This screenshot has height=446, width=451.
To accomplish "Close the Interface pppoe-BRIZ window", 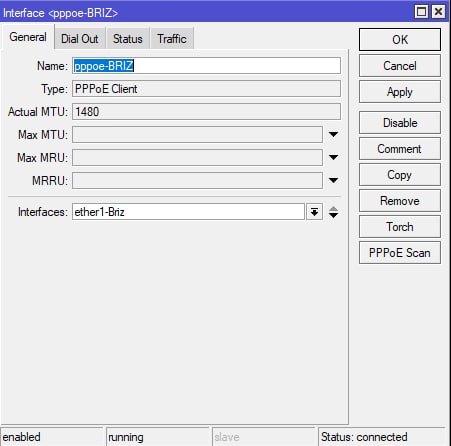I will pyautogui.click(x=438, y=12).
